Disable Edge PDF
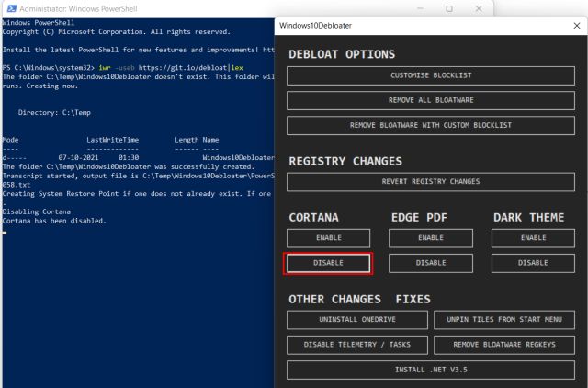 [430, 263]
